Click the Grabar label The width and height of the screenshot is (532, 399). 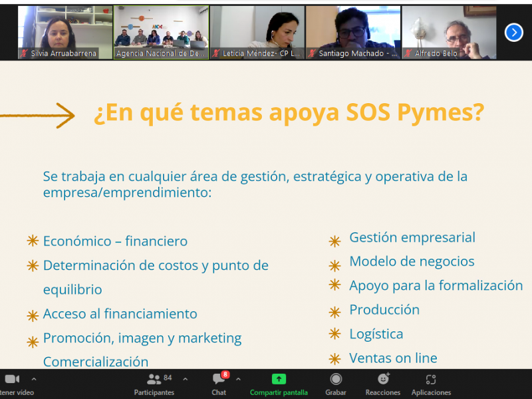336,392
